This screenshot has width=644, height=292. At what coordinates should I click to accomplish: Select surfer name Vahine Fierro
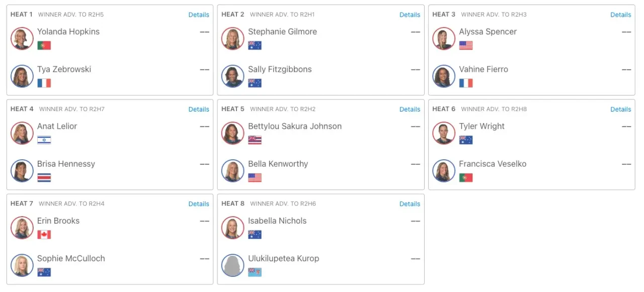tap(484, 69)
